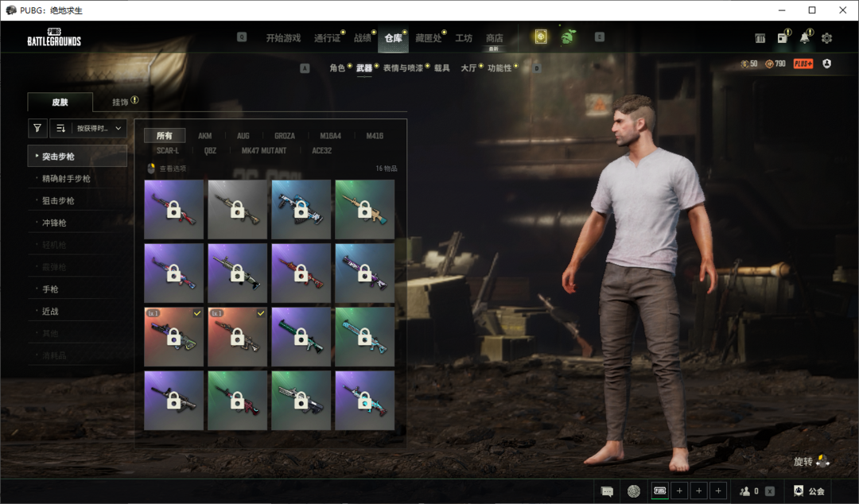The width and height of the screenshot is (859, 504).
Task: Select the 载具 sub-tab
Action: [441, 68]
